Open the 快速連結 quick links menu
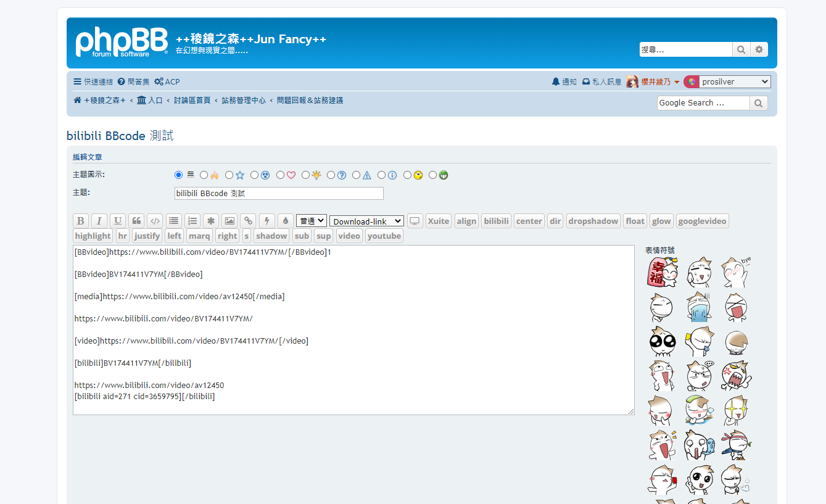826x504 pixels. 93,82
